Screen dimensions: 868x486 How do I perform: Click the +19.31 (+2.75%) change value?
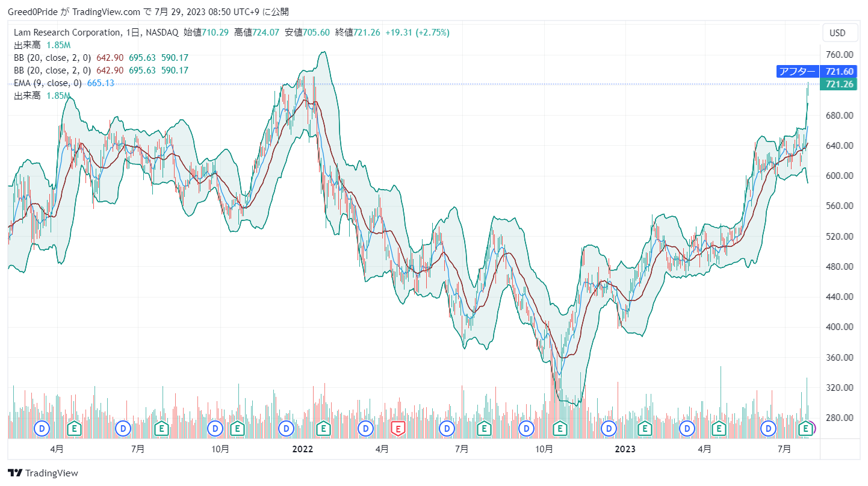[x=417, y=33]
